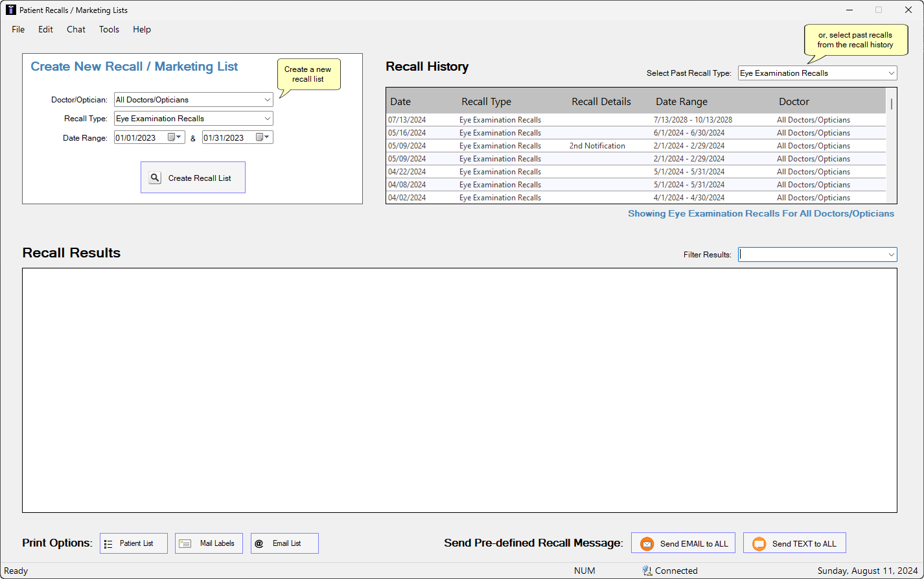Click the NUM indicator in status bar

(584, 571)
